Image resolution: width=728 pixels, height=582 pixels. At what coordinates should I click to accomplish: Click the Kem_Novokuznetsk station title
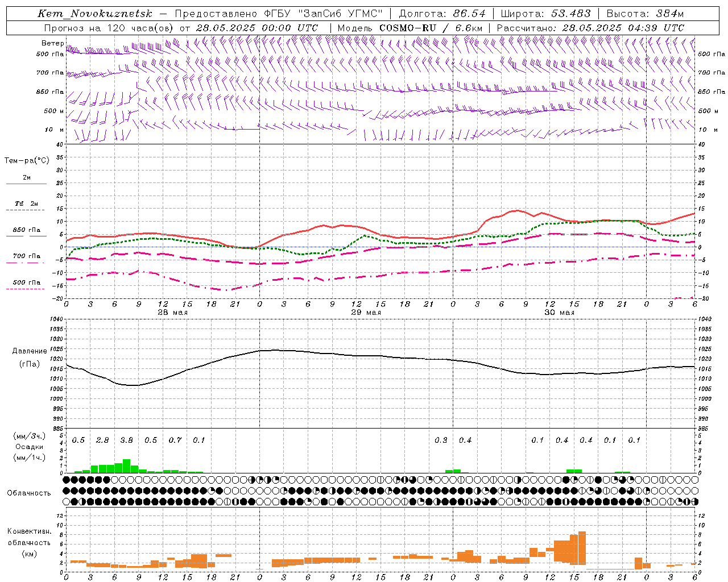pyautogui.click(x=95, y=14)
